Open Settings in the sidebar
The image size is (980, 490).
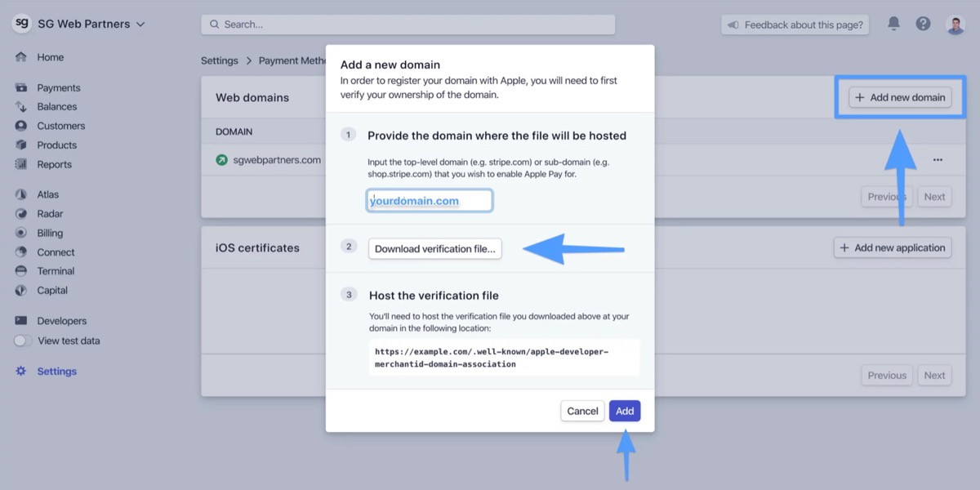click(56, 372)
